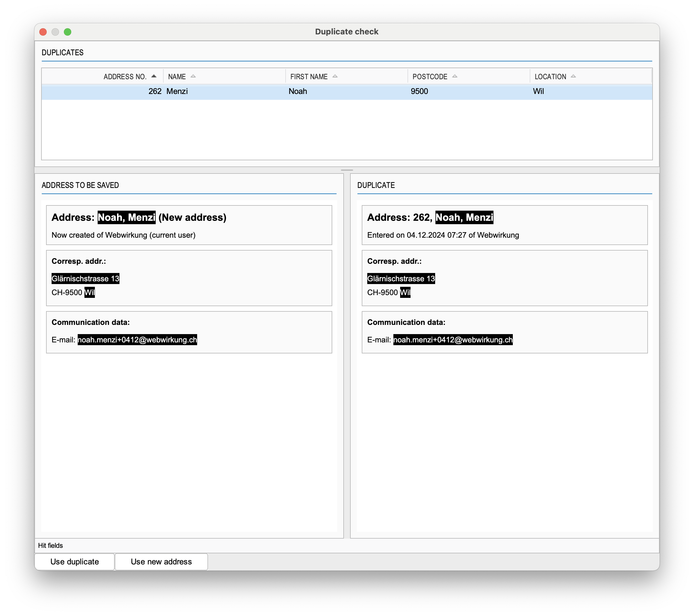Click the e-mail in Address to be saved
This screenshot has width=694, height=616.
pyautogui.click(x=137, y=340)
